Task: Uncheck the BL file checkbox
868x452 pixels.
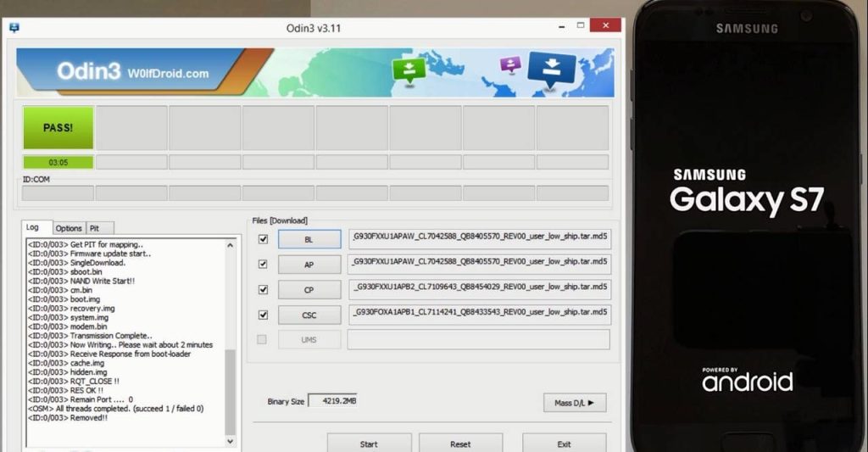Action: click(263, 239)
